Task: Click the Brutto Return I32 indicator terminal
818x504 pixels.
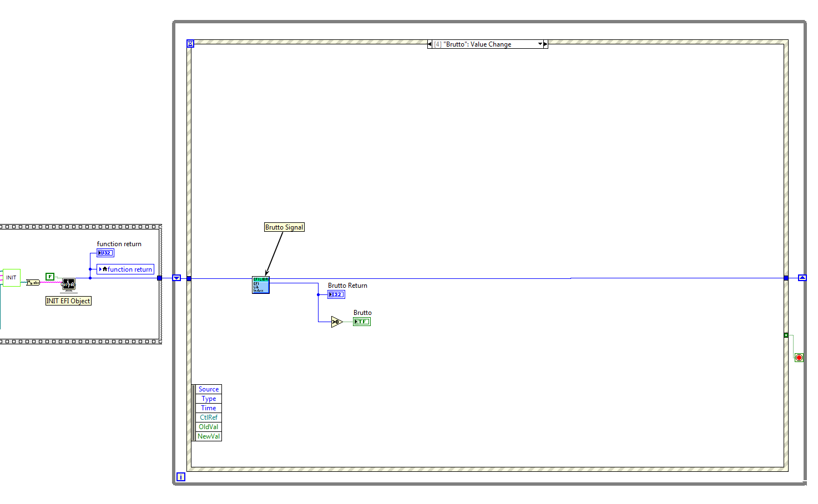Action: click(336, 294)
